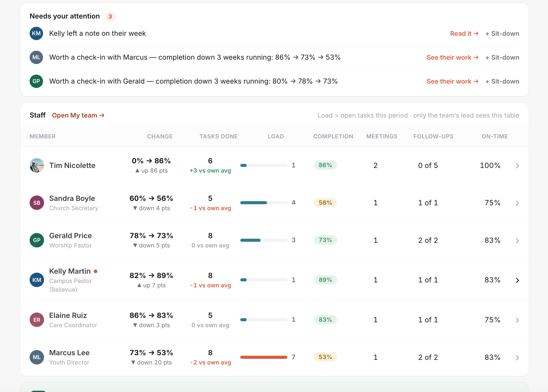Screen dimensions: 548x392
Task: Expand Gerald Price's row chevron
Action: (x=517, y=241)
